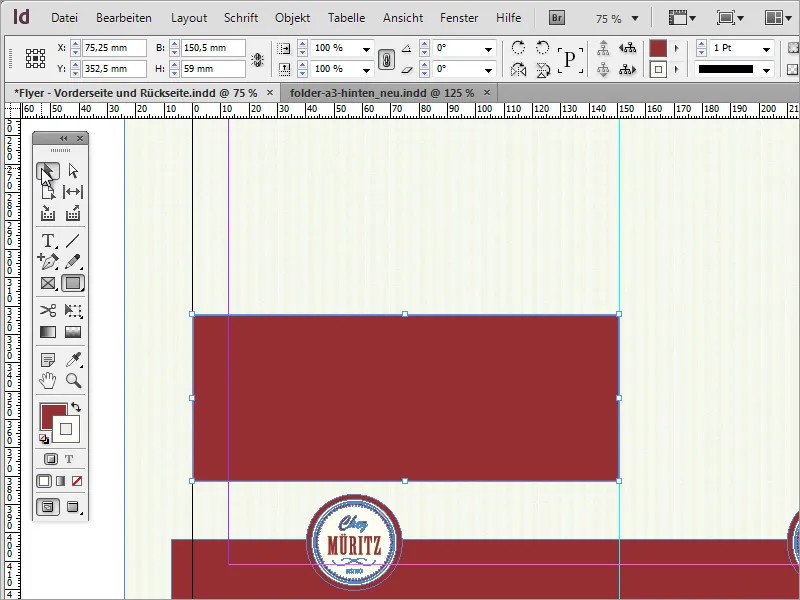The image size is (800, 600).
Task: Expand the rotation angle dropdown
Action: click(488, 49)
